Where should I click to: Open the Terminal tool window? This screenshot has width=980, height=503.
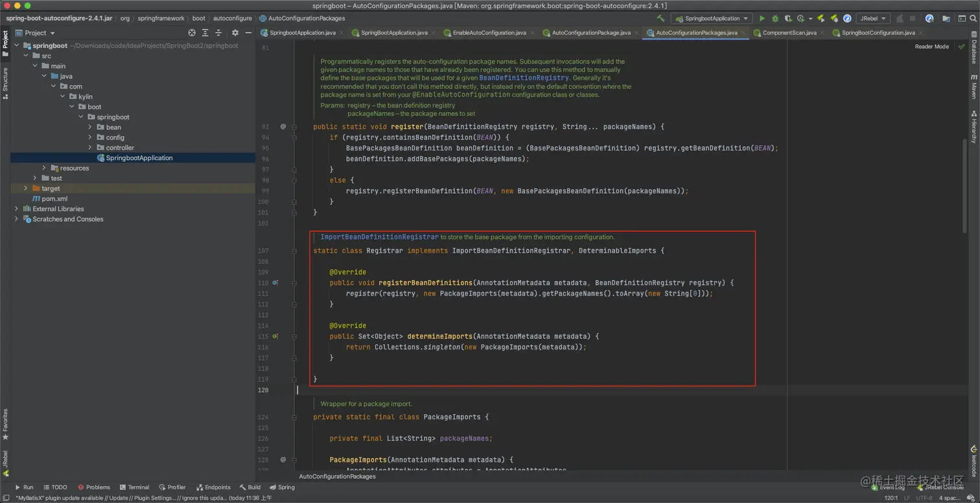[134, 487]
